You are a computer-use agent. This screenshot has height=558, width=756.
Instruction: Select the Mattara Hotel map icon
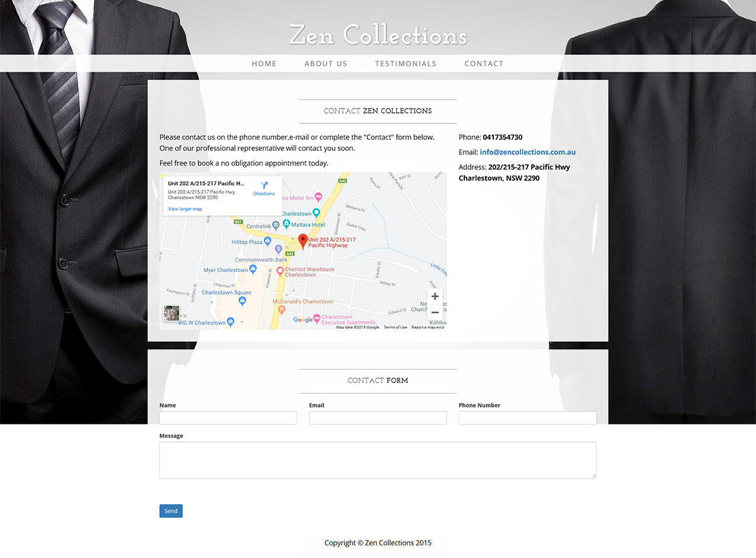click(287, 224)
